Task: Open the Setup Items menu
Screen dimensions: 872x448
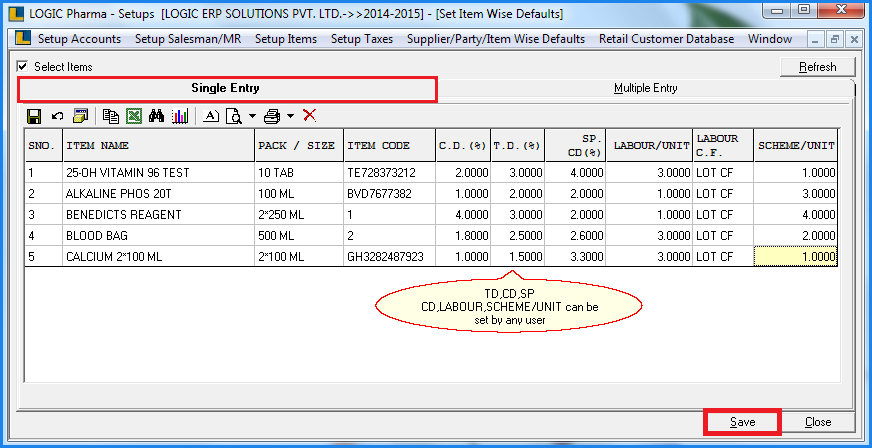Action: click(x=286, y=39)
